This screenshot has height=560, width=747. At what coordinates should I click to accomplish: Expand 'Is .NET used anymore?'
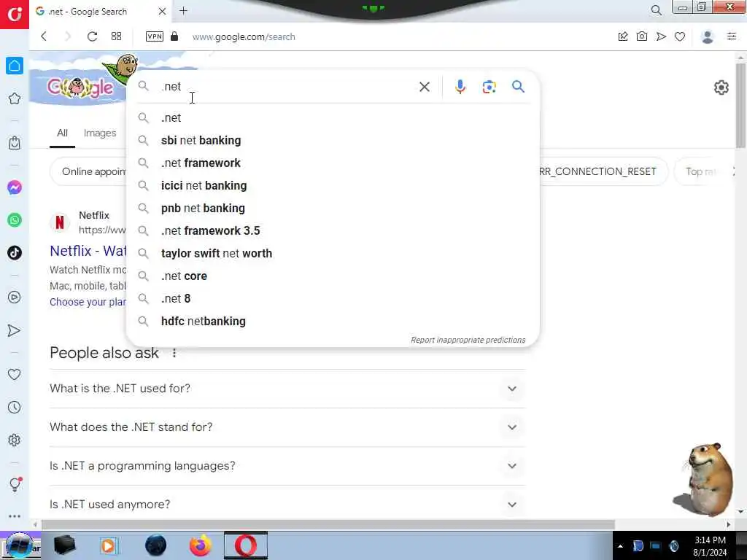click(287, 505)
